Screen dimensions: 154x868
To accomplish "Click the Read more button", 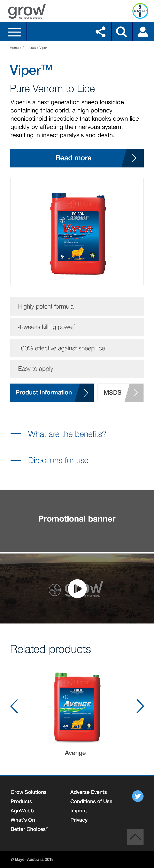I will tap(77, 158).
